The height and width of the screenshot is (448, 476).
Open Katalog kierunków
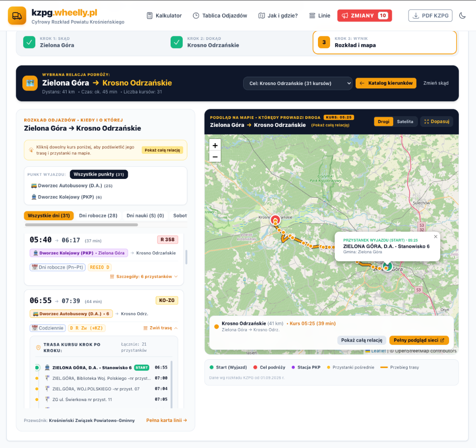(x=386, y=83)
